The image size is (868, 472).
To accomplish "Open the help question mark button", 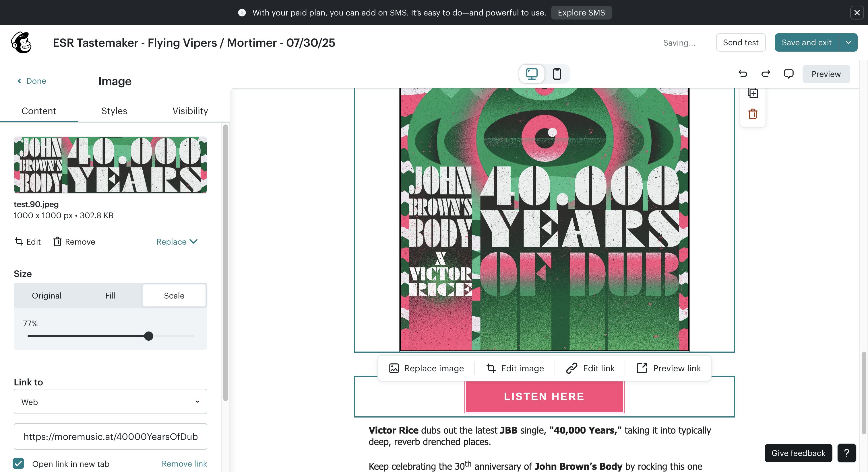I will pos(846,453).
